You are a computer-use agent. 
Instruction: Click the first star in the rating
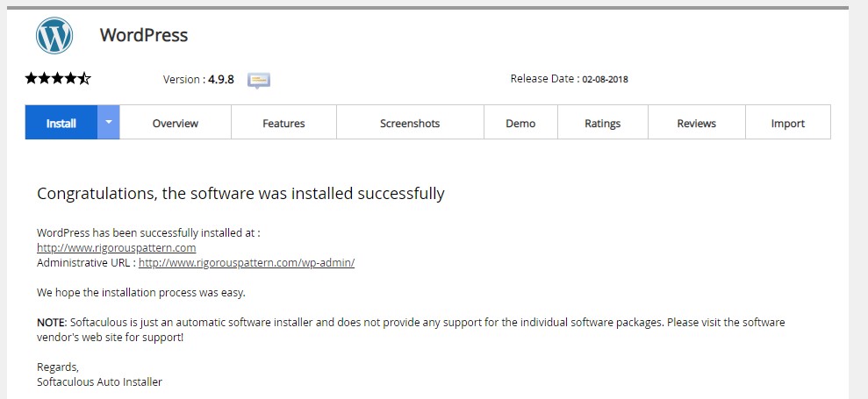pos(32,78)
